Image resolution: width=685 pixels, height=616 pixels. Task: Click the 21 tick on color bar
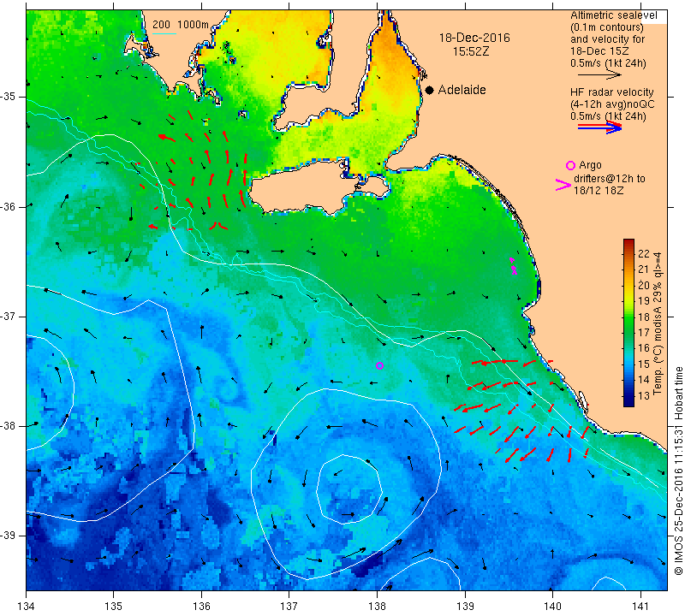644,269
